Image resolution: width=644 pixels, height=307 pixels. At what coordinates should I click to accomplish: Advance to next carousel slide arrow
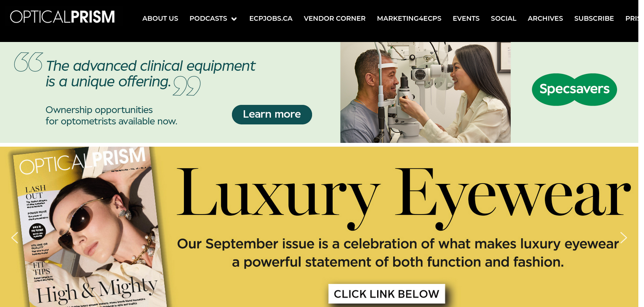pos(623,238)
